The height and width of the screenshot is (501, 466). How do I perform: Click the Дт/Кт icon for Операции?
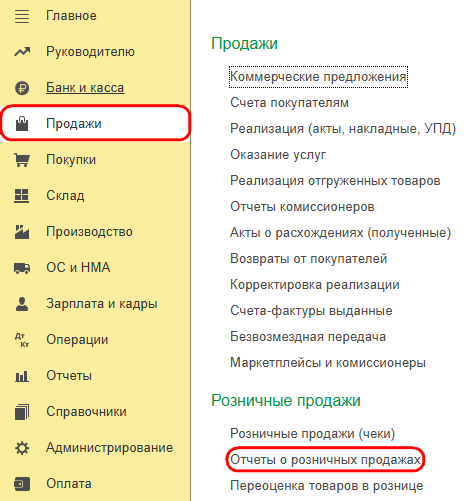tap(22, 340)
